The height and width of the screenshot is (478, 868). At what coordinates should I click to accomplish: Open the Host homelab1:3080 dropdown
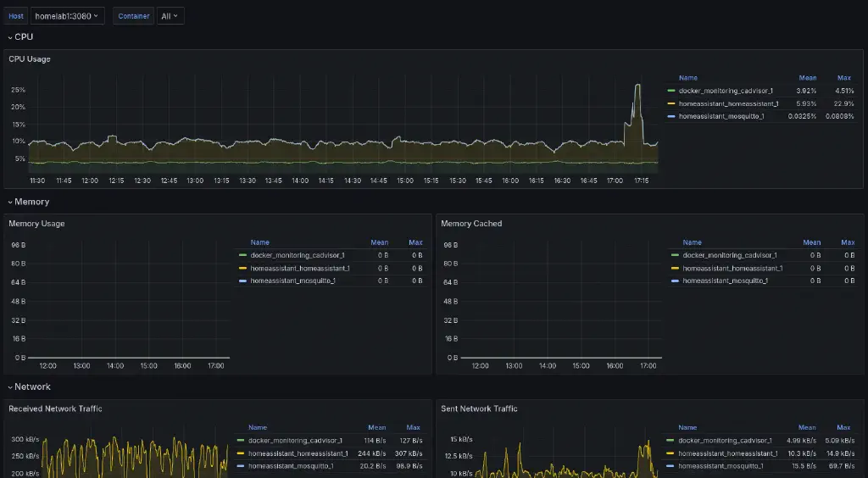coord(68,16)
